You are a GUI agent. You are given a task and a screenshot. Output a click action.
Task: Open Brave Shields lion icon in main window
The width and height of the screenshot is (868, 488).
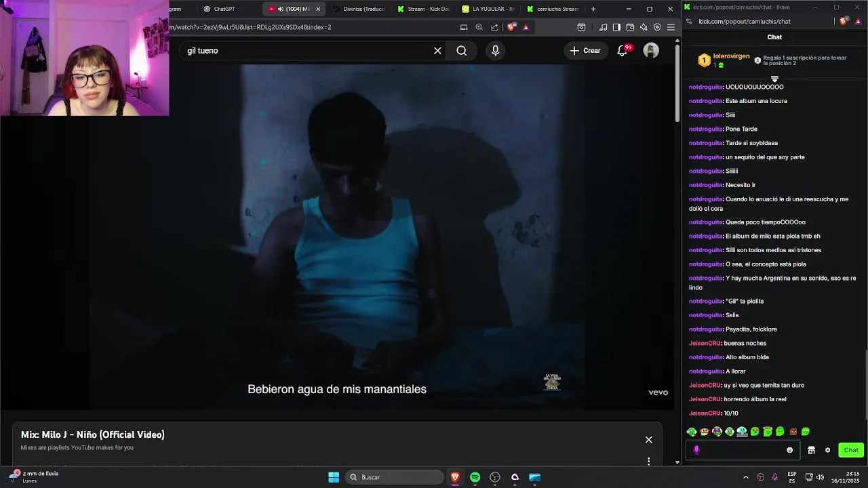[x=511, y=27]
